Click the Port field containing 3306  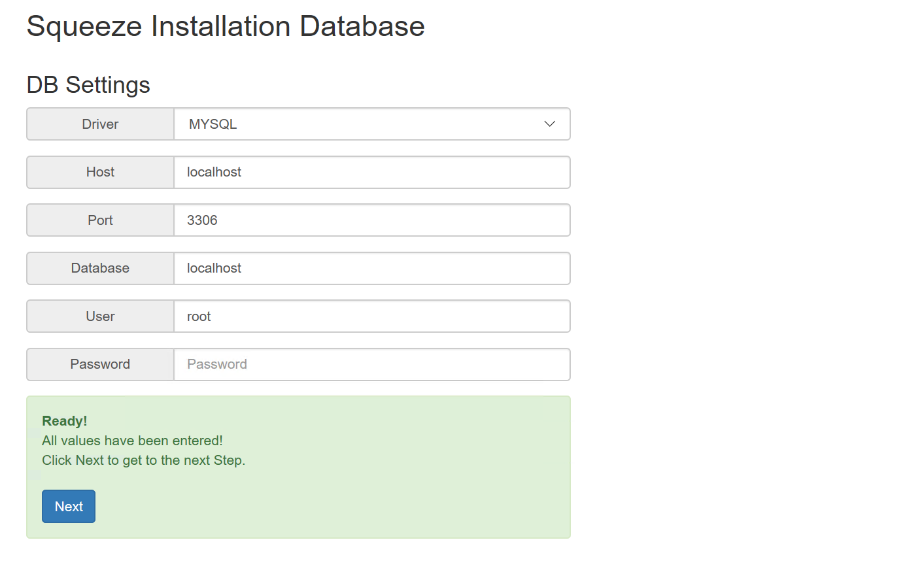click(371, 220)
